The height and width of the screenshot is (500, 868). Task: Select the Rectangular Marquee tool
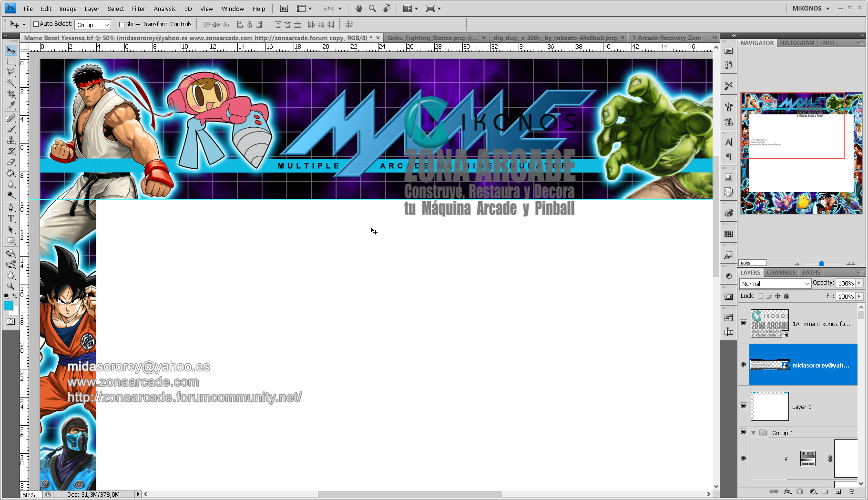click(11, 61)
